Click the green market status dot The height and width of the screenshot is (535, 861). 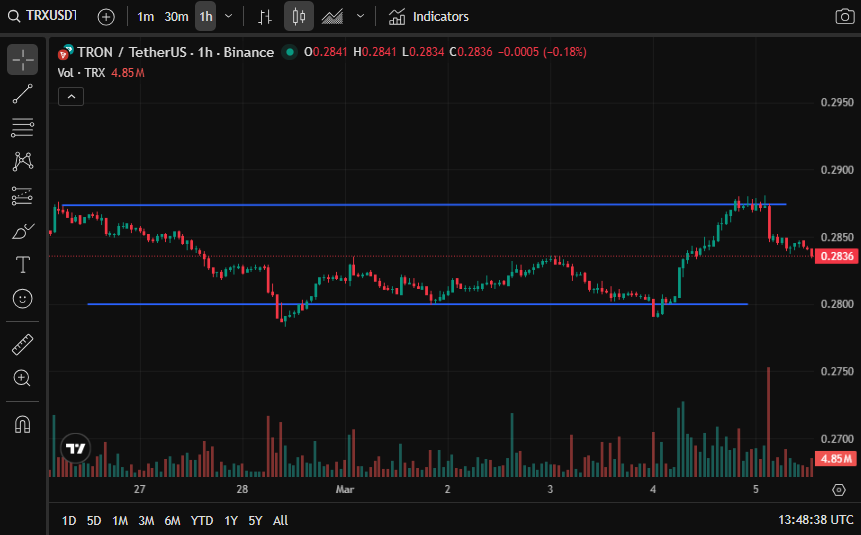click(289, 52)
